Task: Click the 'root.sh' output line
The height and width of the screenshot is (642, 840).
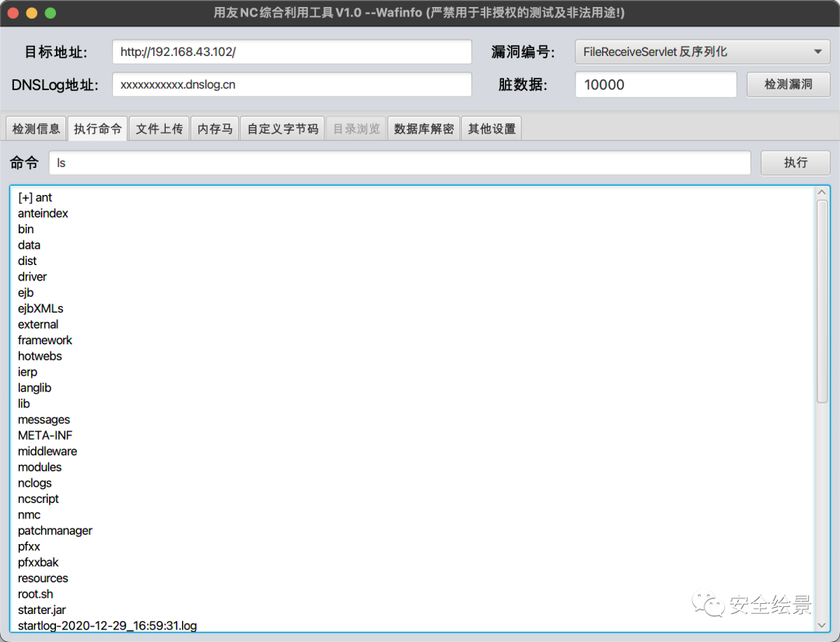Action: pos(35,594)
